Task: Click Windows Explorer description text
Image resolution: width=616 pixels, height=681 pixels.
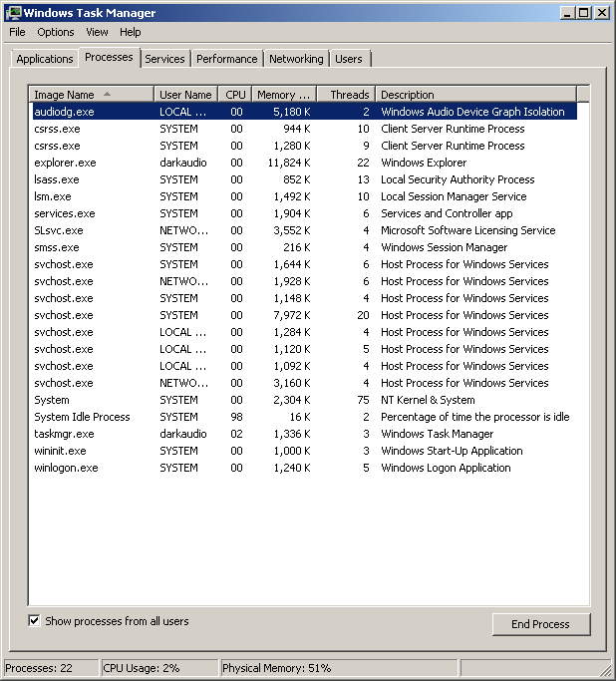Action: (424, 163)
